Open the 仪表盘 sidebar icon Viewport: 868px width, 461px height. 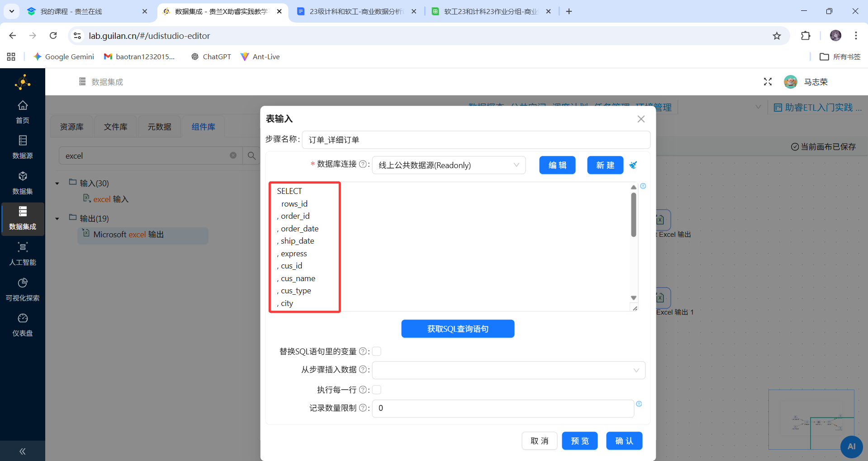[x=23, y=325]
